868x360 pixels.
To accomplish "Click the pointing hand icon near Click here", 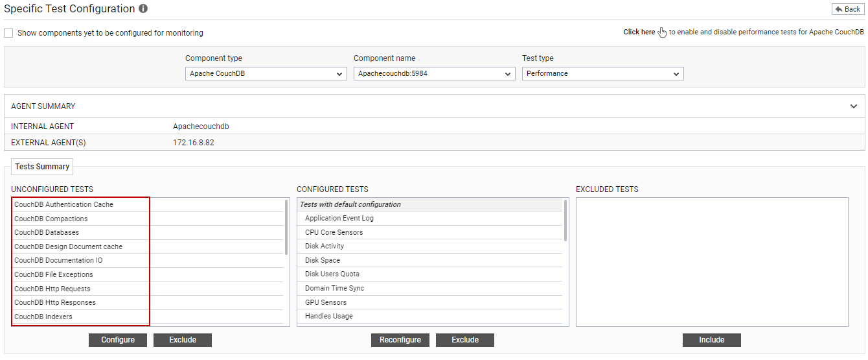I will tap(662, 32).
